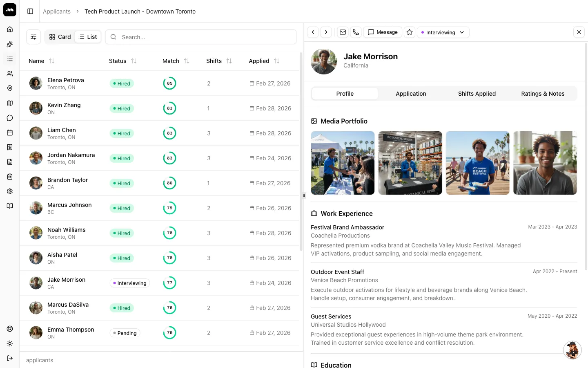Go to next applicant arrow
The height and width of the screenshot is (368, 588).
point(326,32)
